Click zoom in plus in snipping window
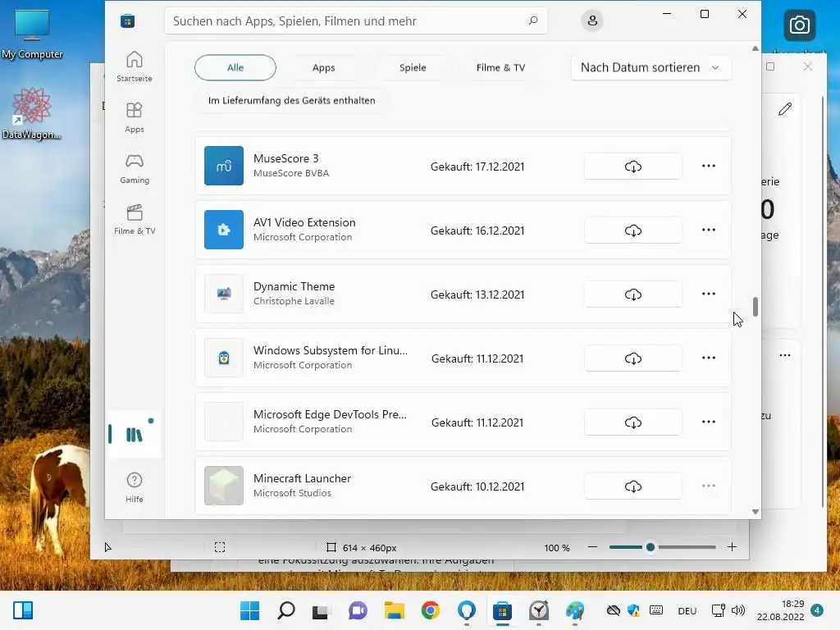Image resolution: width=840 pixels, height=630 pixels. [x=733, y=547]
